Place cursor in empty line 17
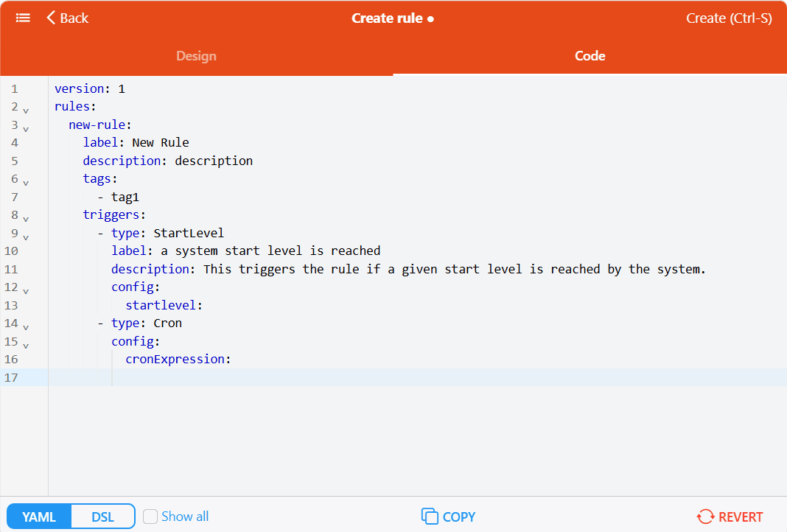 [x=418, y=377]
